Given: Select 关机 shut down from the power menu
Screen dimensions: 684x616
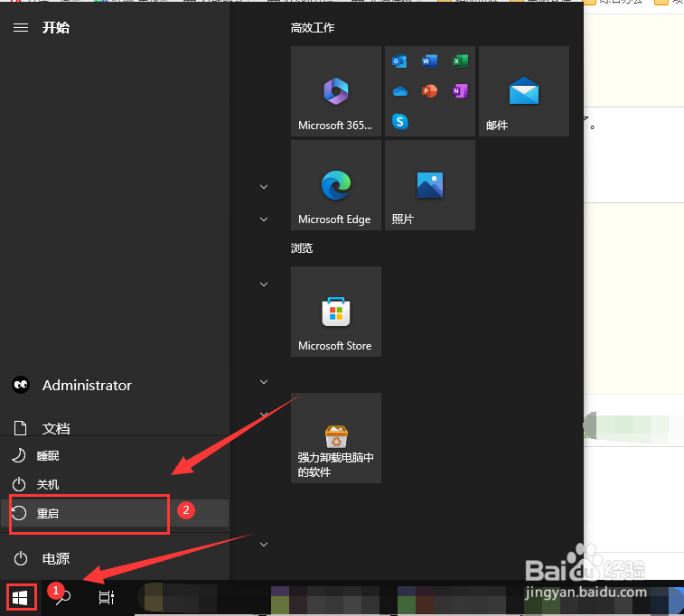Looking at the screenshot, I should click(114, 484).
